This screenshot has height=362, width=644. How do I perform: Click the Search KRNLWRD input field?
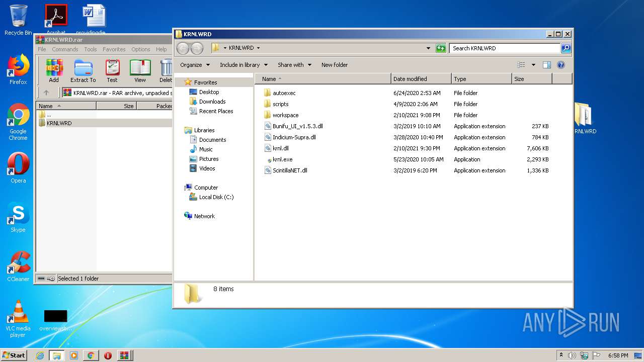coord(505,48)
